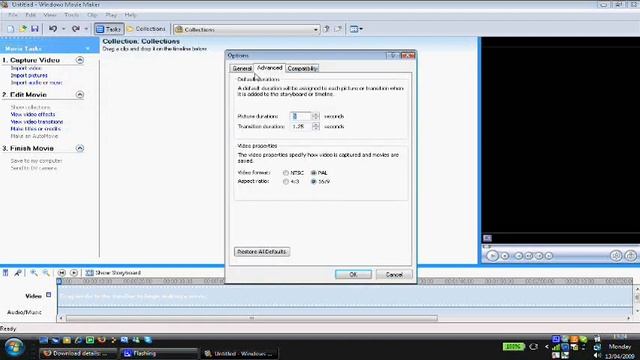
Task: Open the Views dropdown icon in toolbar
Action: [x=356, y=29]
